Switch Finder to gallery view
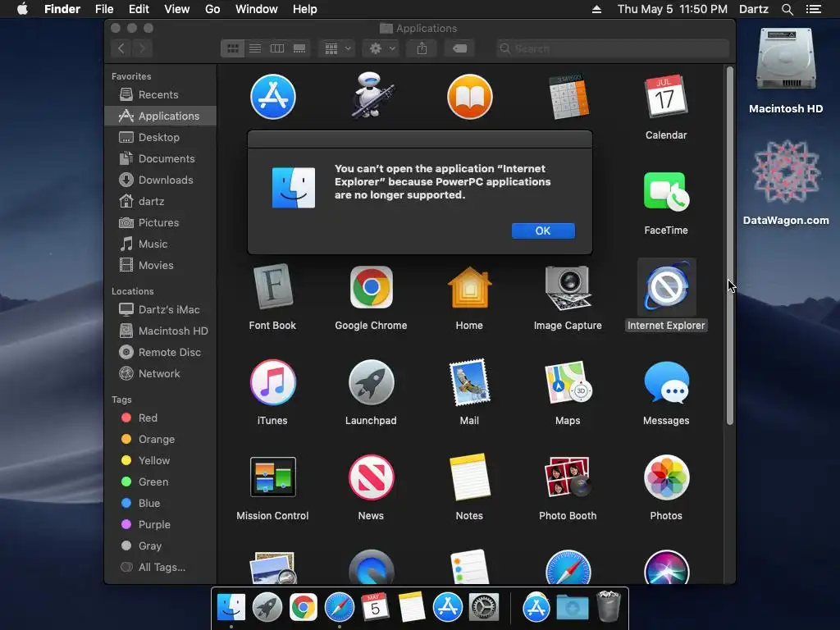Image resolution: width=840 pixels, height=630 pixels. [299, 48]
